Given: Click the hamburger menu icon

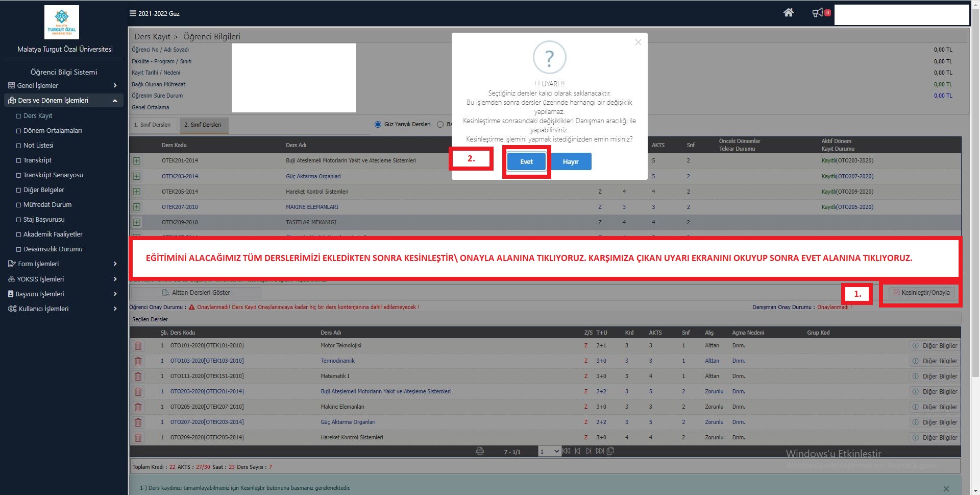Looking at the screenshot, I should tap(133, 14).
